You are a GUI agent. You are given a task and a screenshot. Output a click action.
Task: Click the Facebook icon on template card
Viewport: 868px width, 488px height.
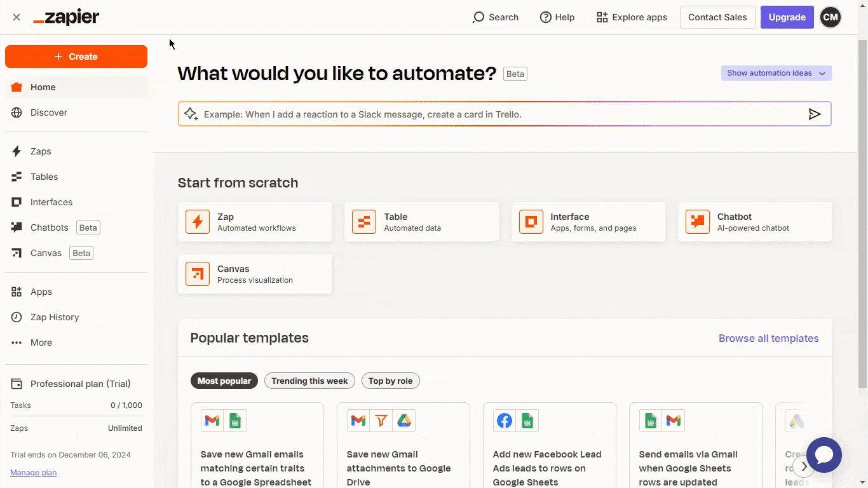coord(505,421)
